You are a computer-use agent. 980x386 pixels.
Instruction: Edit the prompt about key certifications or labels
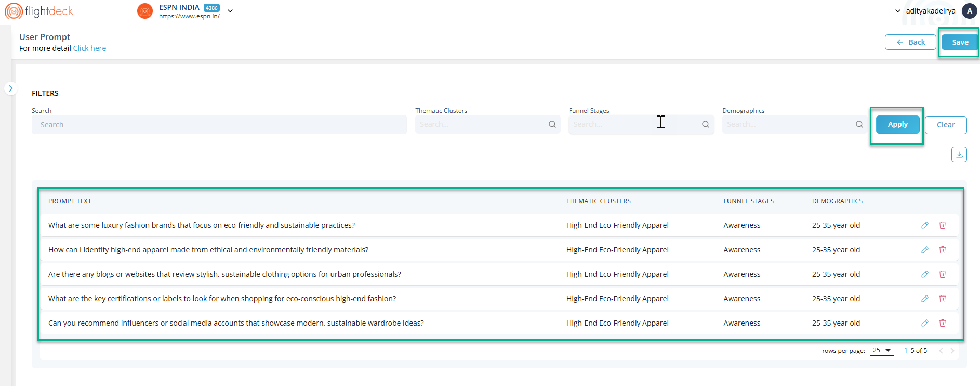(x=925, y=299)
